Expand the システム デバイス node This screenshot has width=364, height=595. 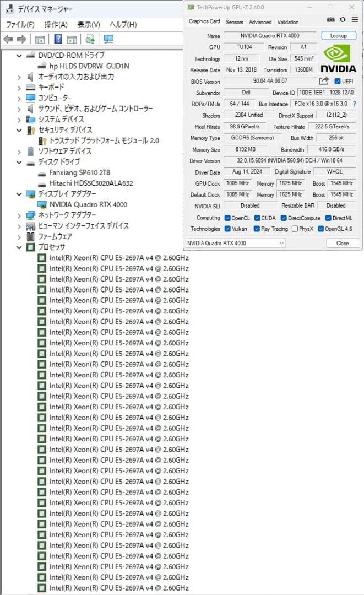pyautogui.click(x=19, y=120)
